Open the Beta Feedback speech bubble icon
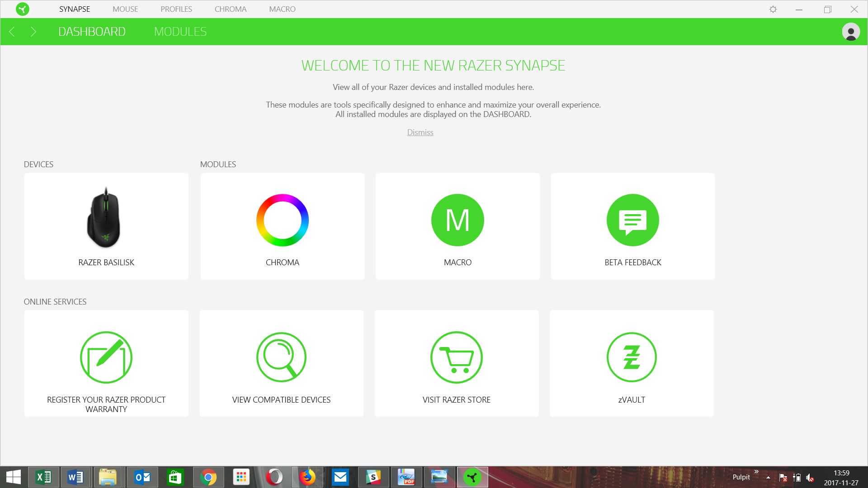This screenshot has height=488, width=868. pyautogui.click(x=632, y=220)
